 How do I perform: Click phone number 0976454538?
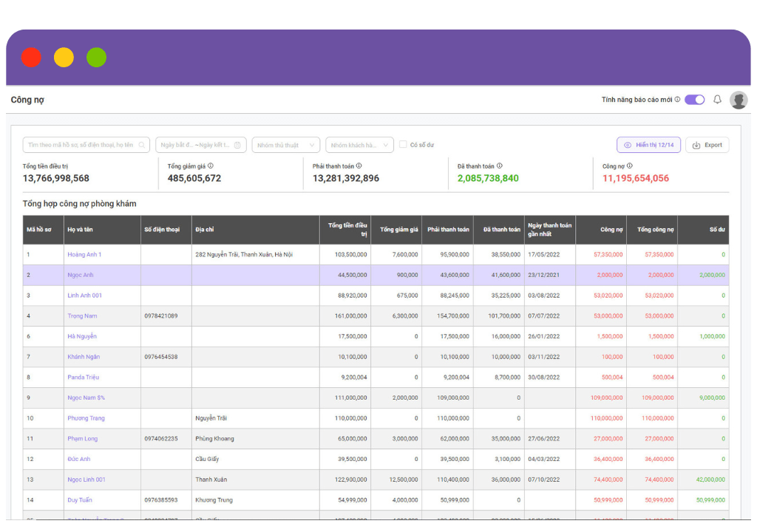(x=160, y=357)
